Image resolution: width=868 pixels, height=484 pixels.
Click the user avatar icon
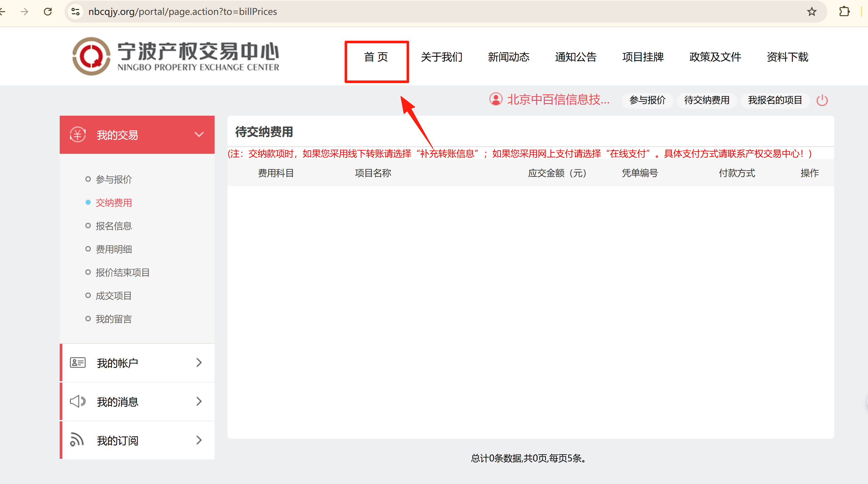click(x=496, y=100)
